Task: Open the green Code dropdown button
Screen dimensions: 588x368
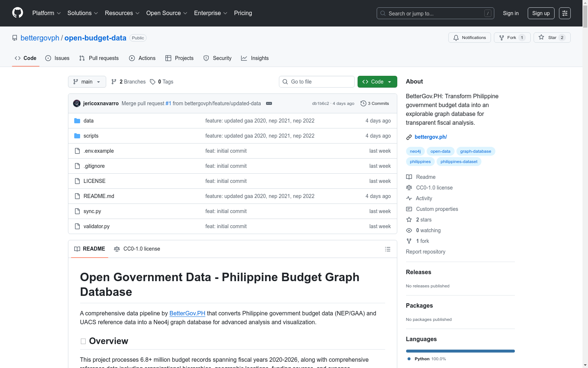Action: click(x=377, y=82)
